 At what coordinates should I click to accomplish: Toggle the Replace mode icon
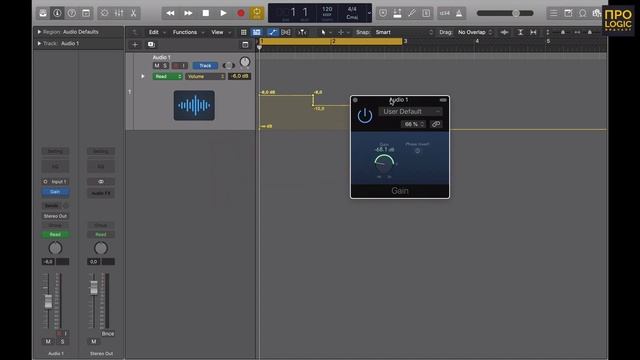[x=383, y=13]
